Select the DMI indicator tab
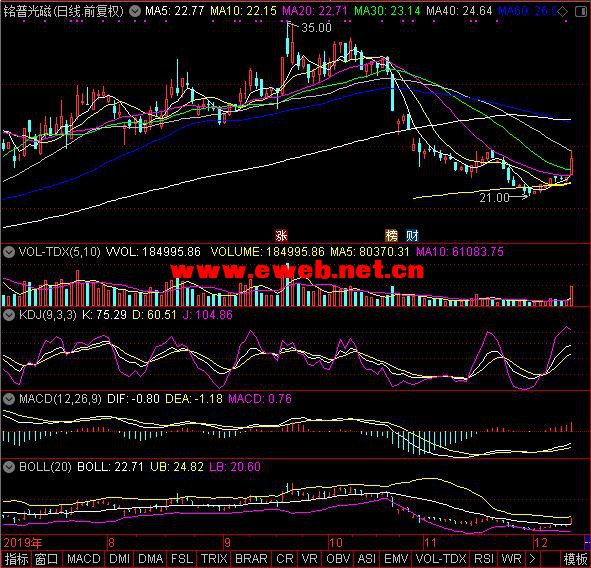Image resolution: width=591 pixels, height=568 pixels. click(119, 559)
